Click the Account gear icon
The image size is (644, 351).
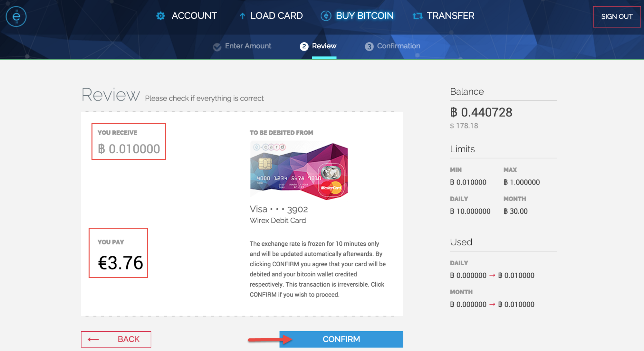tap(160, 16)
